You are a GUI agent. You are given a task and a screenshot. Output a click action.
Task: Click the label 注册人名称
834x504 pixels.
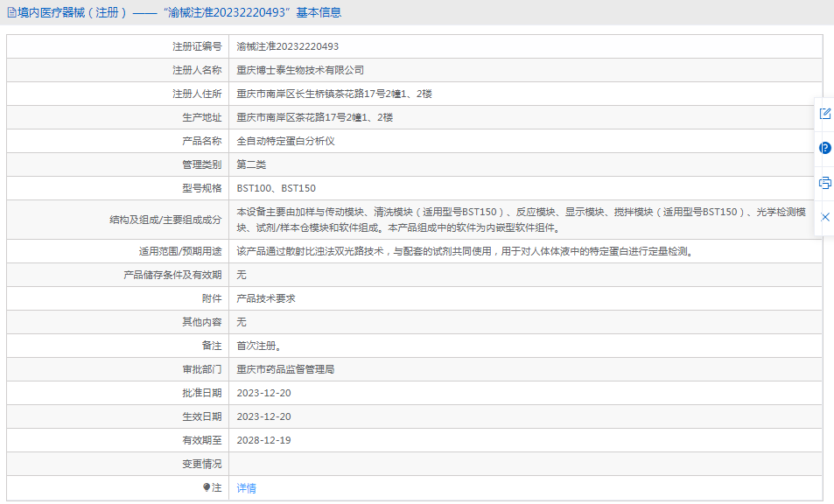coord(197,70)
